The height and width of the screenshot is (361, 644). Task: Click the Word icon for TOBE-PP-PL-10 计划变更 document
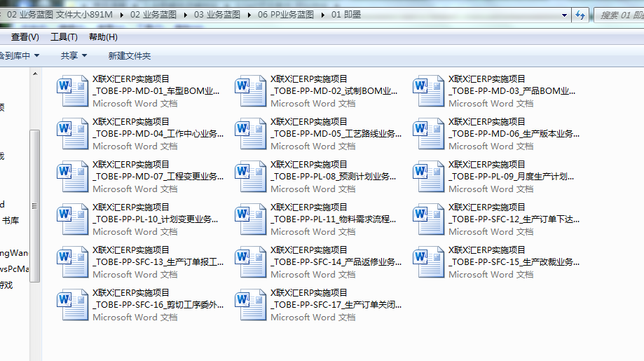[72, 219]
